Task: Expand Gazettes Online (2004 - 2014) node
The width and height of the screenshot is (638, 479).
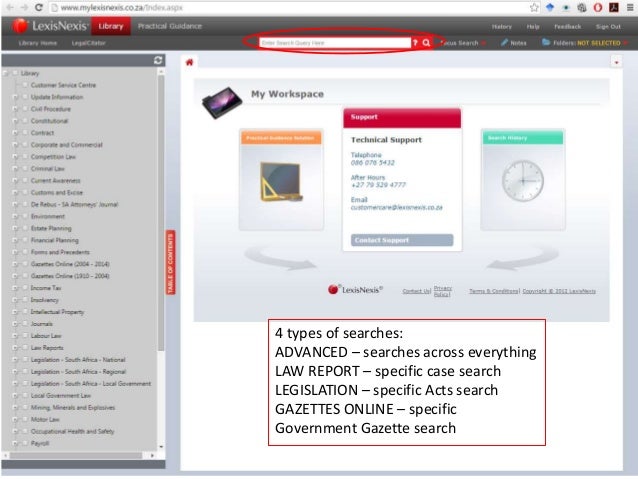Action: pyautogui.click(x=15, y=264)
